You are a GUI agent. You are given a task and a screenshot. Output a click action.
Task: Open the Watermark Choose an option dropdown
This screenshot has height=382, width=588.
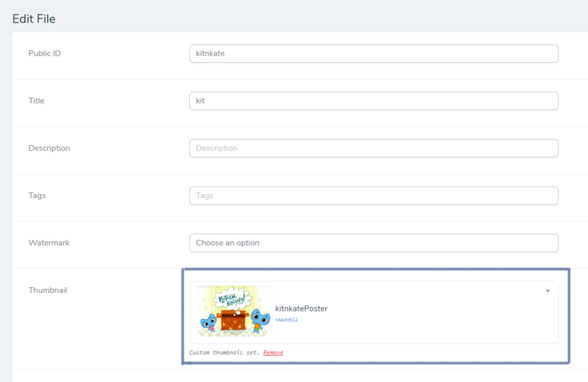coord(374,243)
